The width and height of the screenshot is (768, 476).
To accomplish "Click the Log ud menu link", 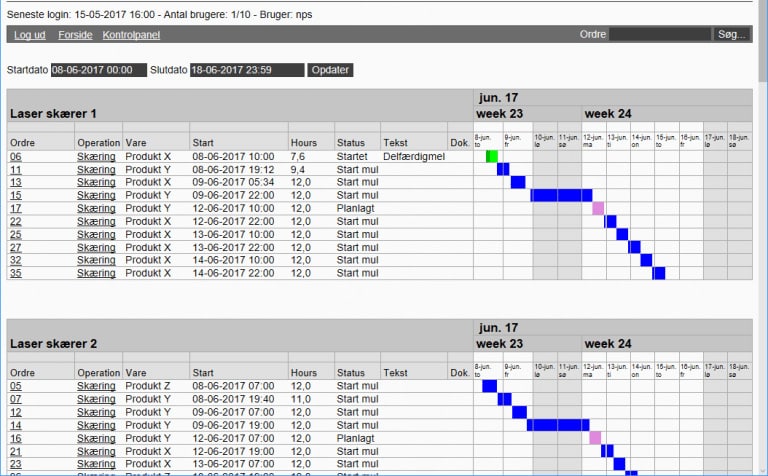I will coord(29,35).
